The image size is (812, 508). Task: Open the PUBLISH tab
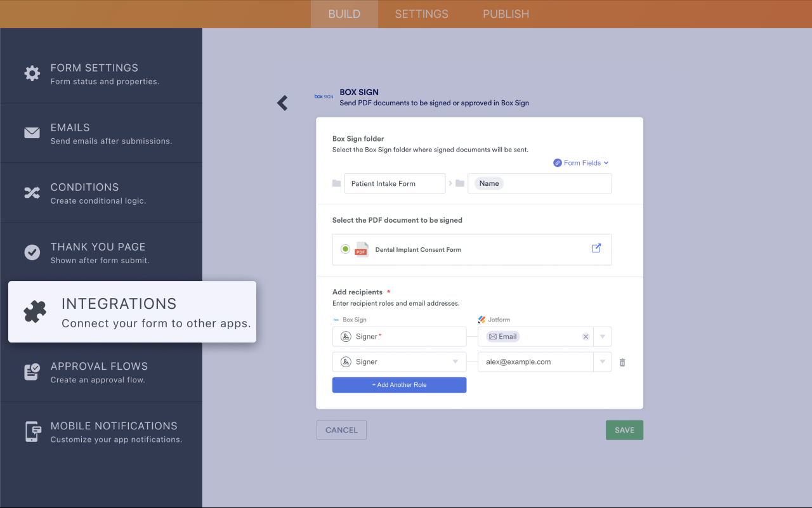[506, 13]
